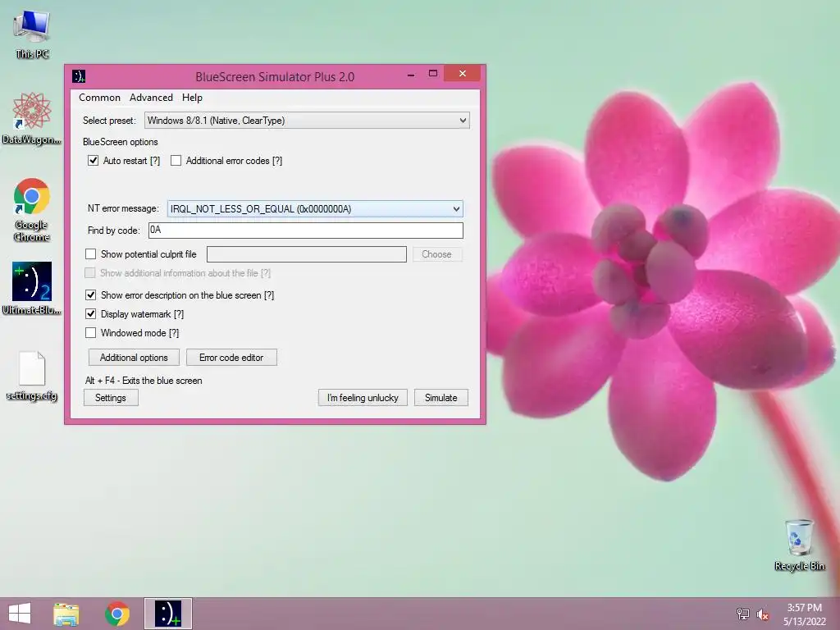This screenshot has height=630, width=840.
Task: Open the Advanced menu
Action: pos(151,98)
